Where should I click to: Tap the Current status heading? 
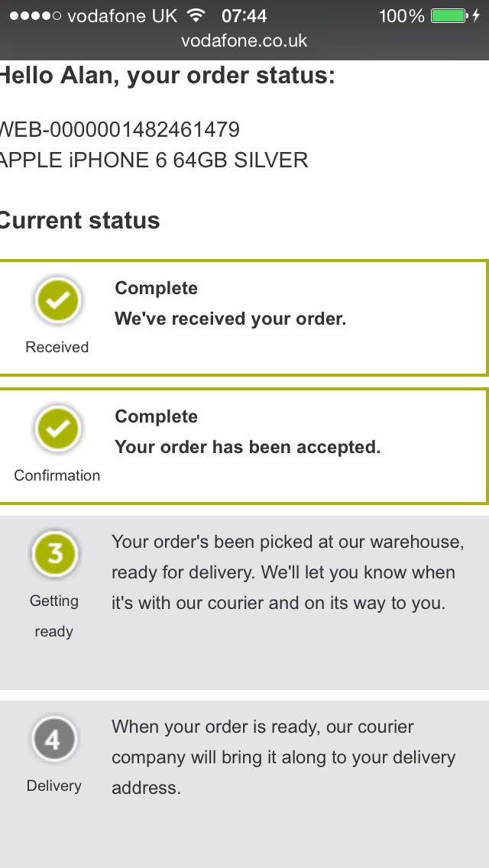tap(79, 221)
